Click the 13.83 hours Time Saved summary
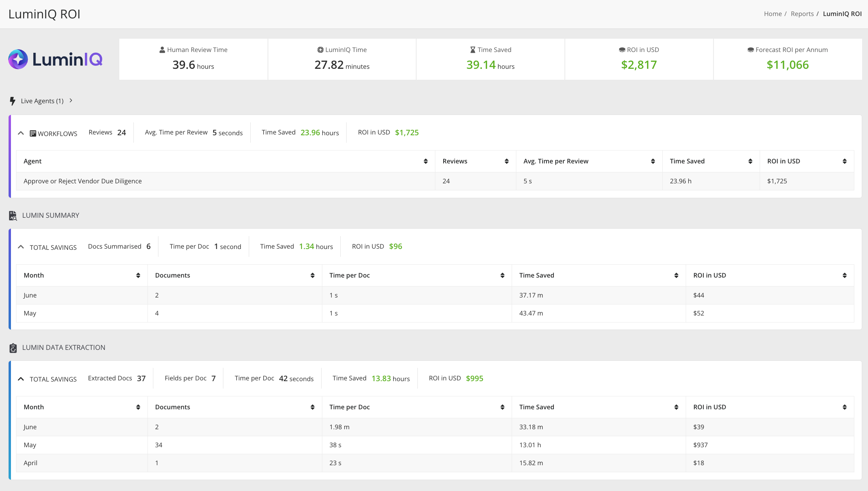The height and width of the screenshot is (491, 868). point(390,378)
